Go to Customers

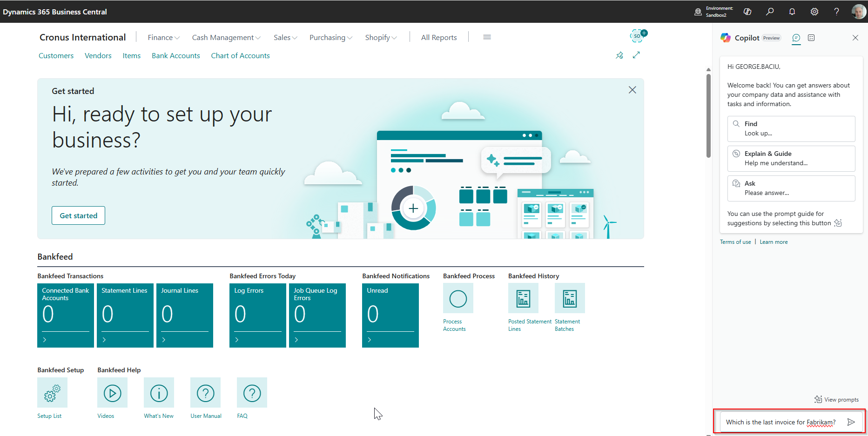click(56, 55)
